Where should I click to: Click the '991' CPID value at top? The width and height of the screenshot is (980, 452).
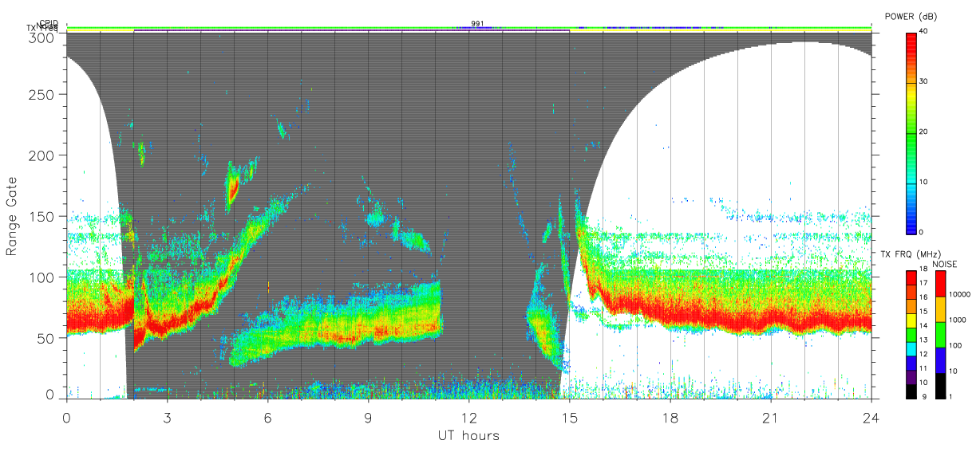pyautogui.click(x=477, y=24)
